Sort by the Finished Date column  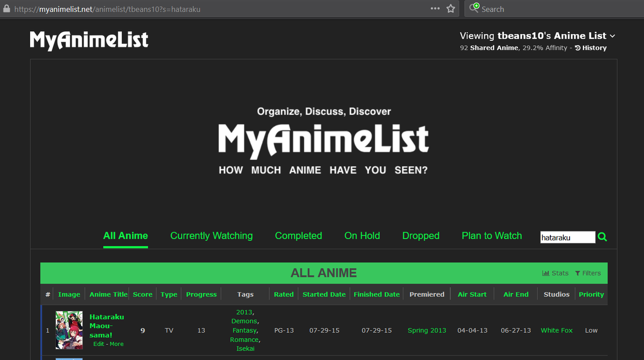coord(377,295)
